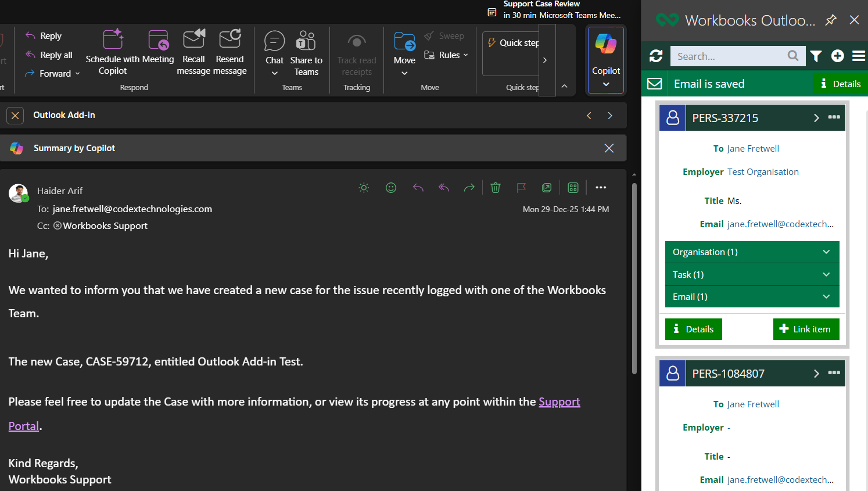Viewport: 868px width, 491px height.
Task: Click the green Link item button
Action: [806, 329]
